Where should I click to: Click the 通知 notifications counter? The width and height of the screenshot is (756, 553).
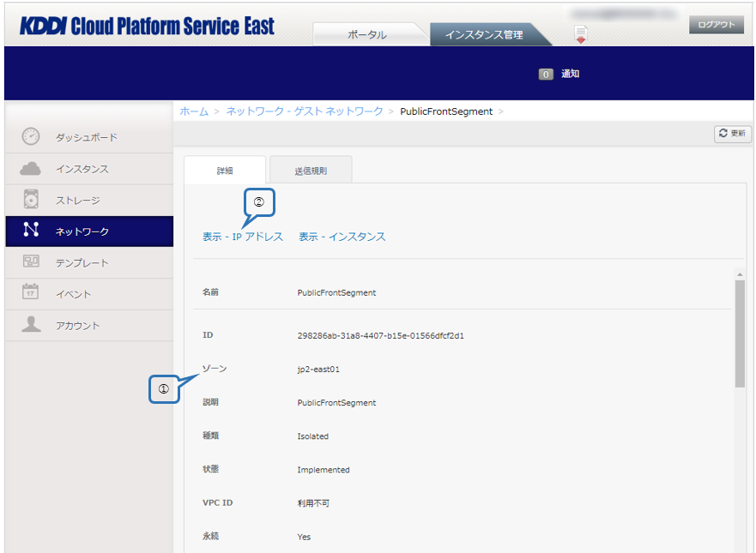[559, 75]
